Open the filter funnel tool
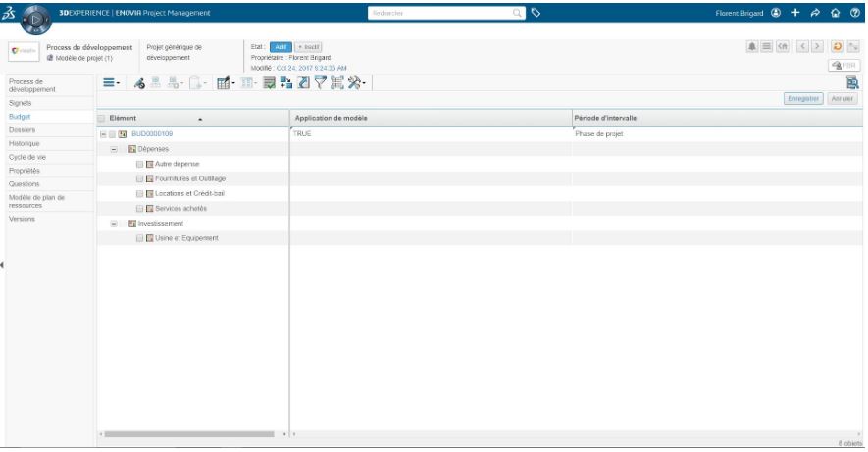This screenshot has height=452, width=868. [320, 83]
